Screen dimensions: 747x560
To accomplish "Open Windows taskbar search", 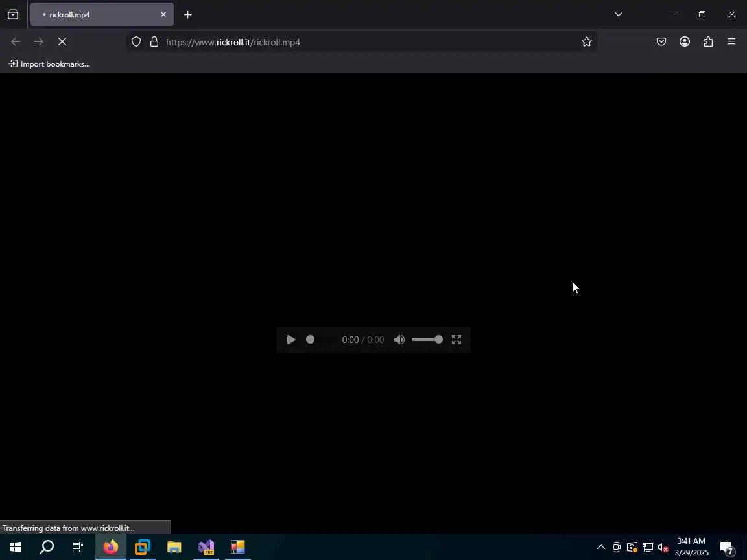I will [47, 547].
